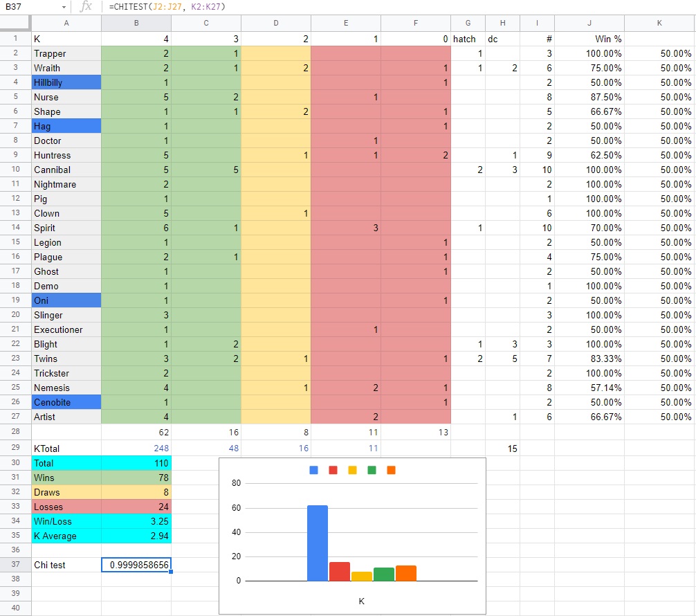Image resolution: width=696 pixels, height=616 pixels.
Task: Click the '#' header cell
Action: (537, 39)
